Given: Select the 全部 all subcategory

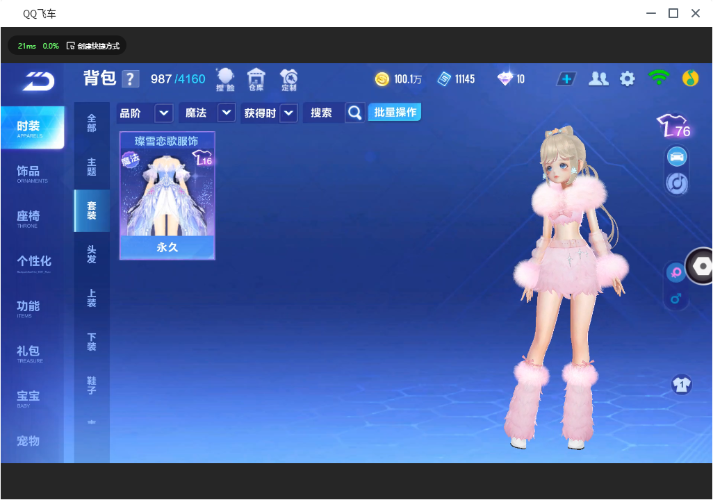Looking at the screenshot, I should click(92, 123).
